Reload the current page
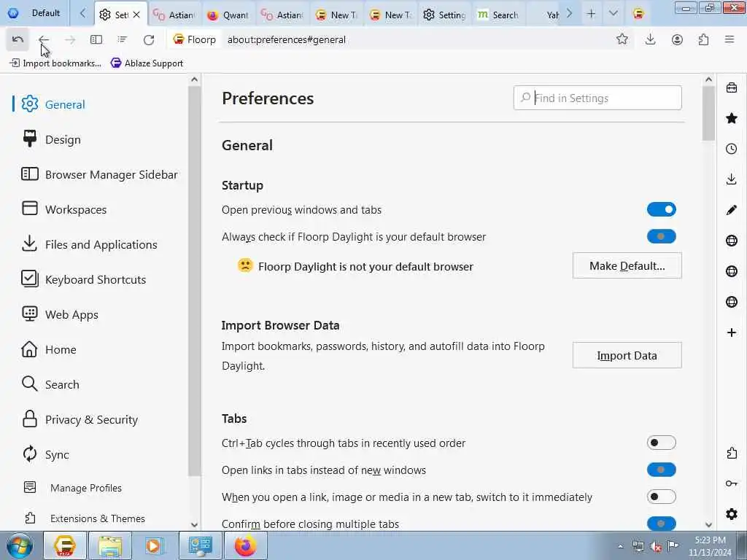This screenshot has height=560, width=747. point(149,39)
